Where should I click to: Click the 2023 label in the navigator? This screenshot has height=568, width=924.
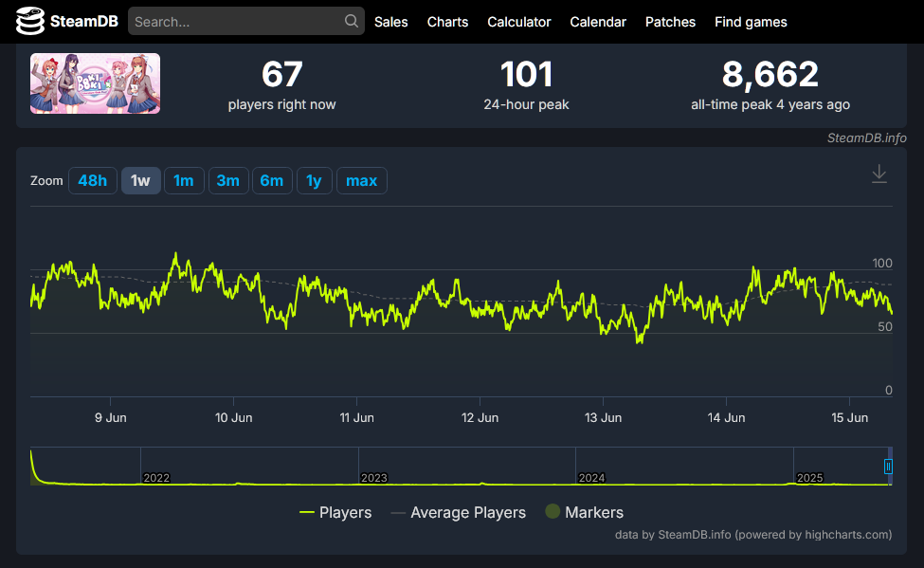[374, 478]
